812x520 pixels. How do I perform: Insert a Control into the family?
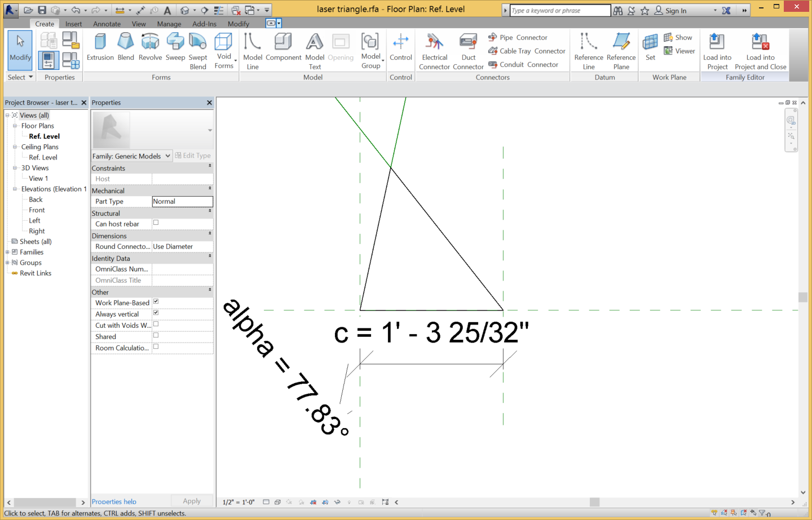point(401,47)
